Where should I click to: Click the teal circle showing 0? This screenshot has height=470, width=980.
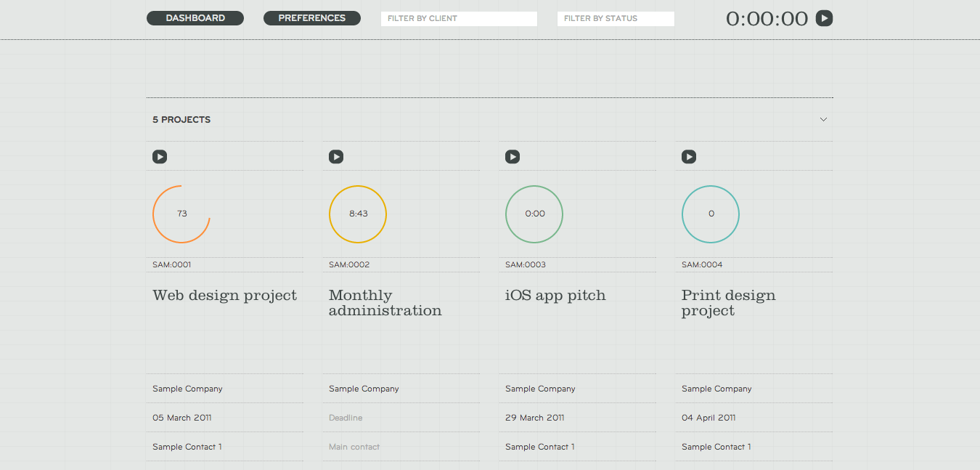711,214
